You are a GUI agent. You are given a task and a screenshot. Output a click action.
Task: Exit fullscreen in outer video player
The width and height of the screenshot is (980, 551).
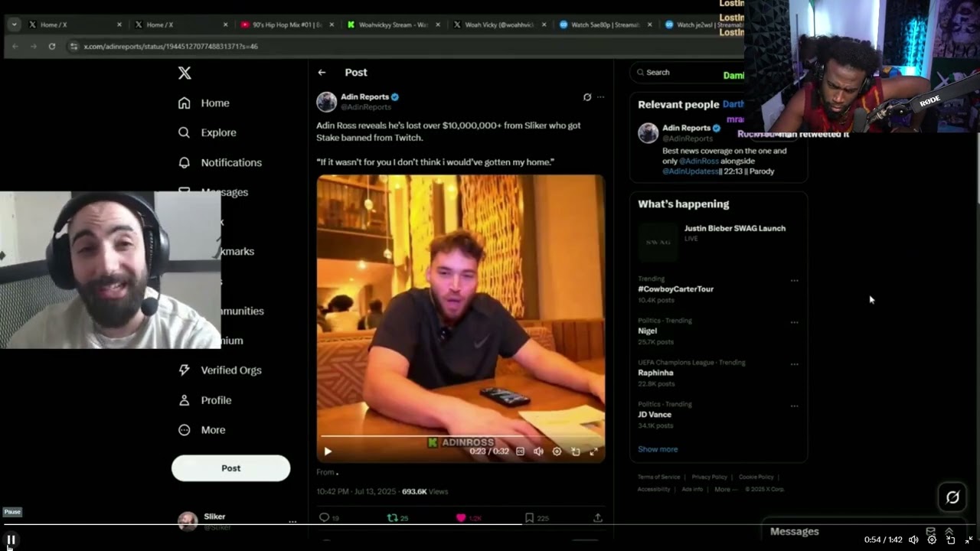(969, 540)
